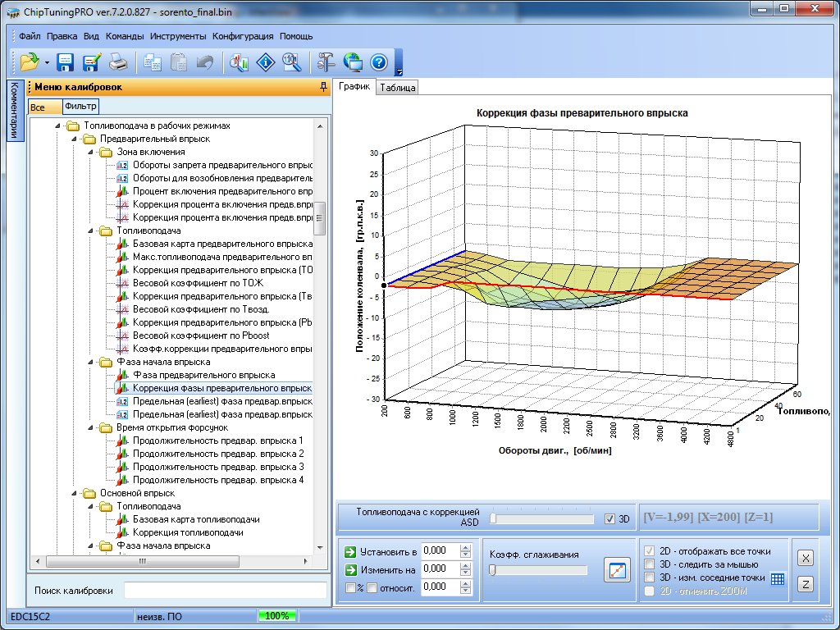
Task: Click the "Коэфф. сглаживания" slider
Action: click(x=538, y=570)
